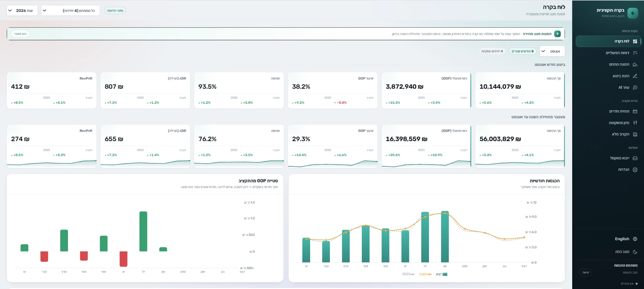Screen dimensions: 644x289
Task: Click the הצג הסבר button
Action: 20,34
